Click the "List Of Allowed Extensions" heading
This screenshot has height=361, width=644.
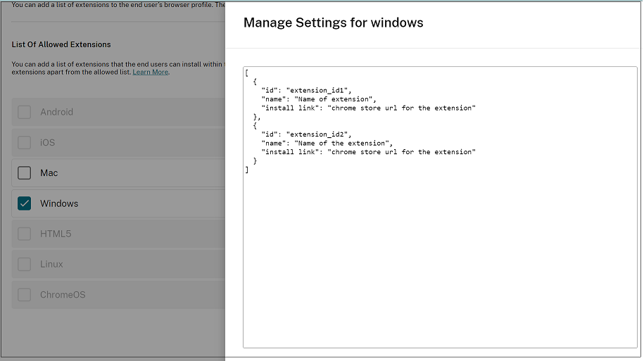pyautogui.click(x=61, y=44)
